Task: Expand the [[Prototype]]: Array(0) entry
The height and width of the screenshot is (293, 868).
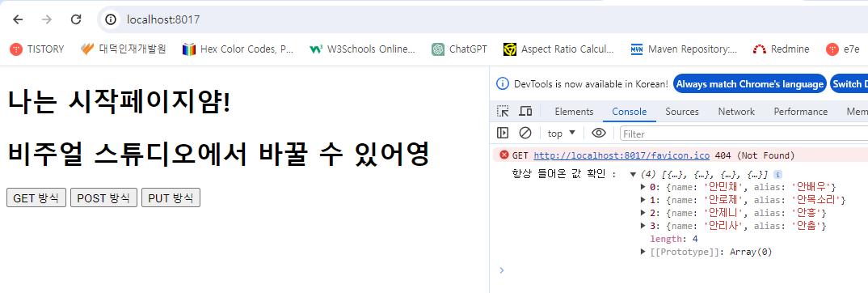Action: pos(643,252)
